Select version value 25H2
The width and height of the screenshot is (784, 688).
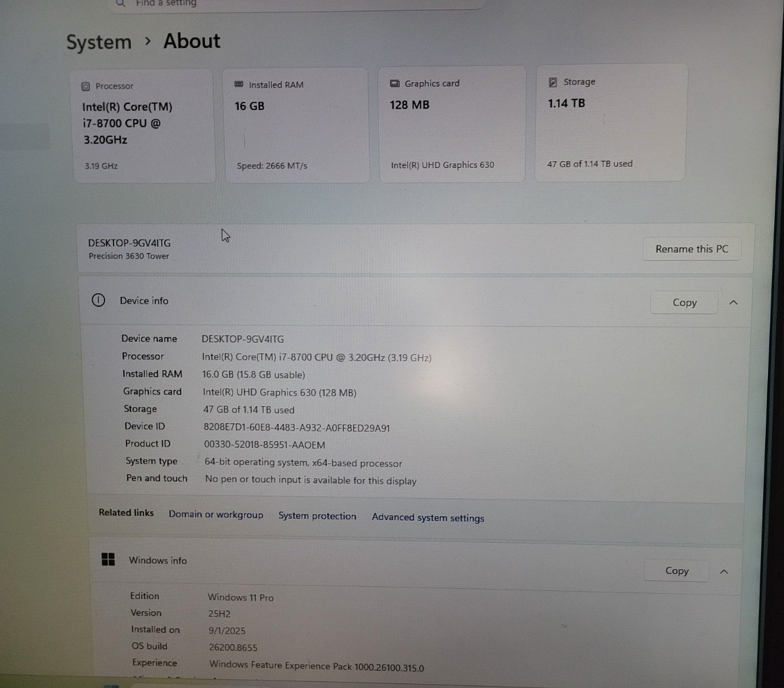[x=219, y=613]
